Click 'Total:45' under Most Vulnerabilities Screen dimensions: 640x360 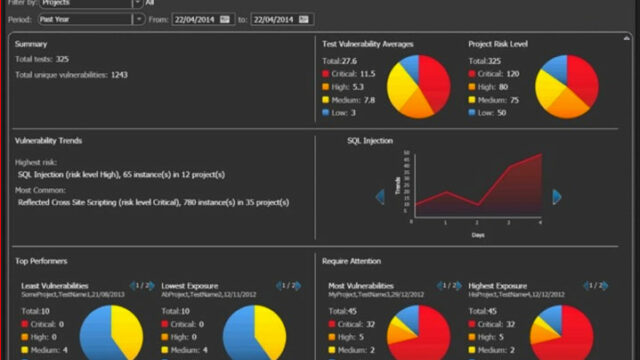(x=342, y=311)
